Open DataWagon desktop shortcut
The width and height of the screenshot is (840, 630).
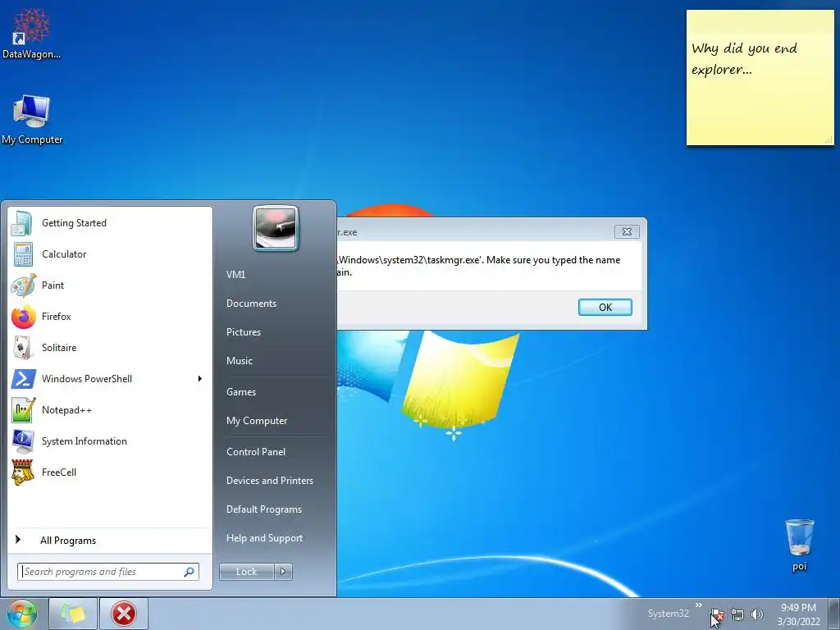pyautogui.click(x=31, y=33)
